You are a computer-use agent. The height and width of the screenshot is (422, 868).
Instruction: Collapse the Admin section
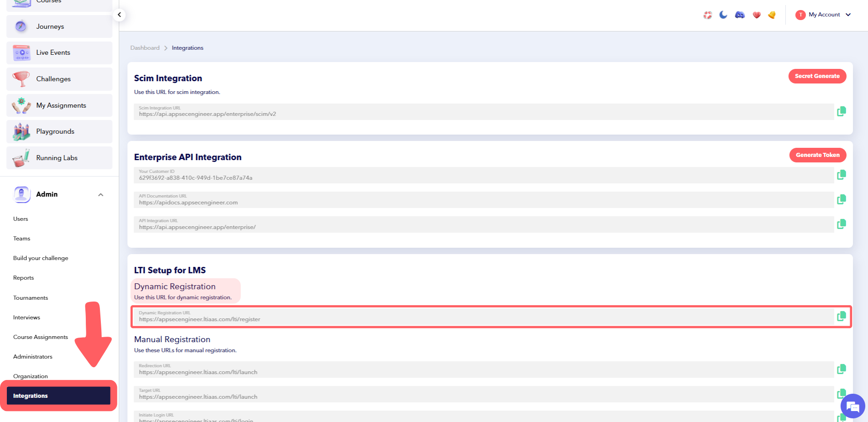100,194
